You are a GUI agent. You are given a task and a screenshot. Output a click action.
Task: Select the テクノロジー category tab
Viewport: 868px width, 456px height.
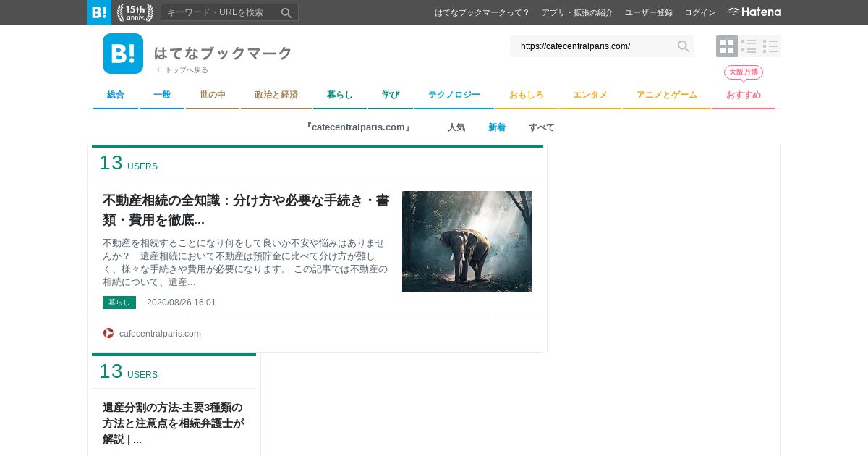pos(454,95)
